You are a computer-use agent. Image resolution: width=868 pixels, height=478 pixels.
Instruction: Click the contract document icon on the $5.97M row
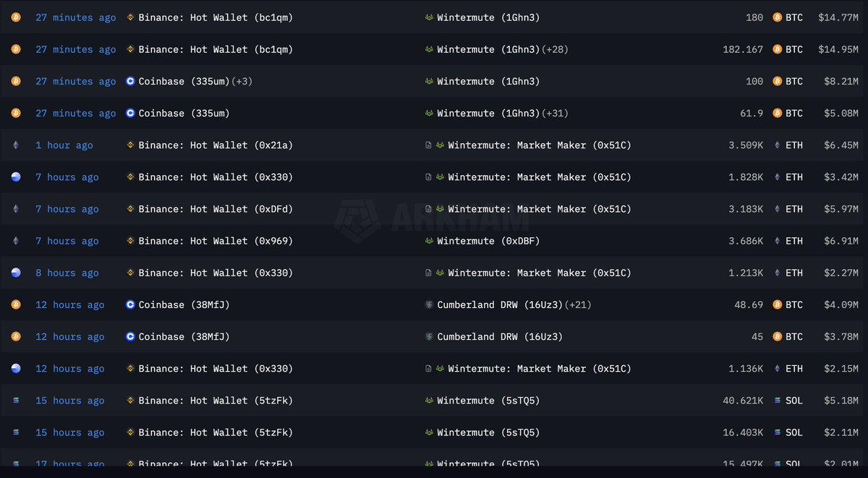click(429, 209)
